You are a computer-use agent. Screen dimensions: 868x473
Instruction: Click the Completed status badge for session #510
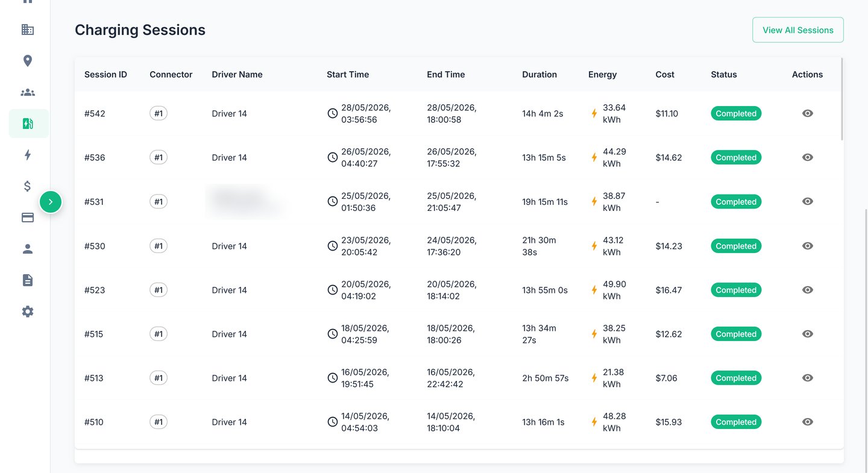(736, 422)
